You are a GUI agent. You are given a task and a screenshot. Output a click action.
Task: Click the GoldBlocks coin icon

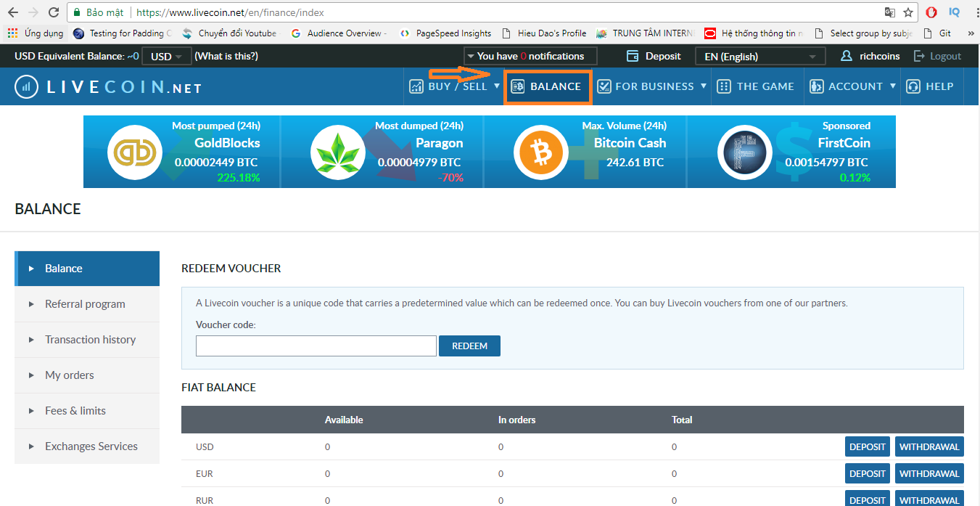135,153
